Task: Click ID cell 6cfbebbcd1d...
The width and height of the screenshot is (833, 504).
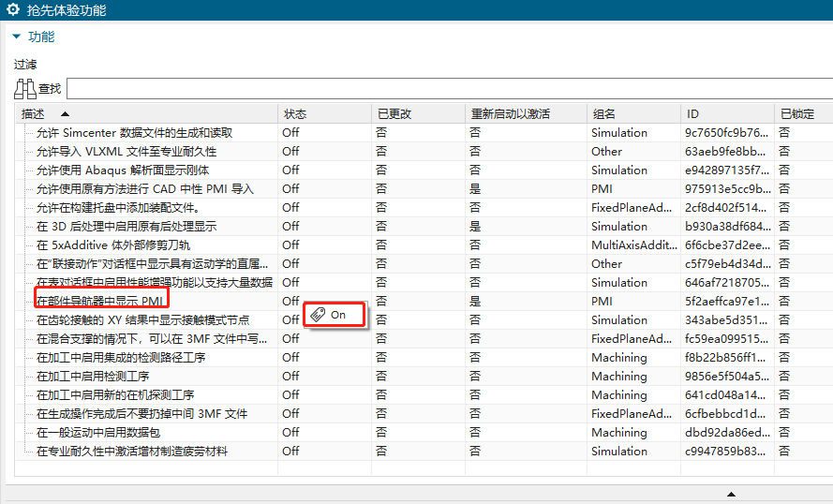Action: click(726, 413)
